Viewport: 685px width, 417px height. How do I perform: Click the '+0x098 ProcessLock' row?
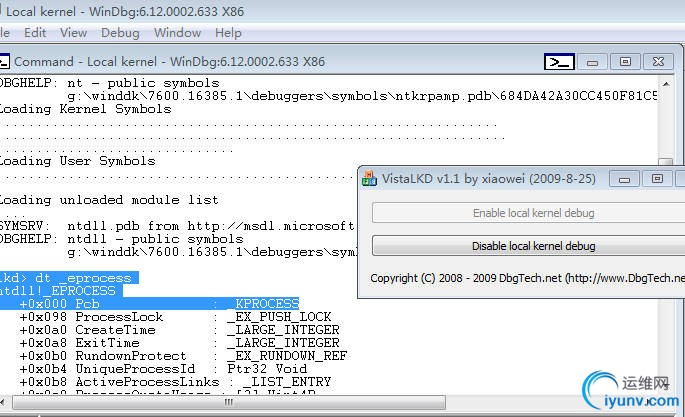175,317
